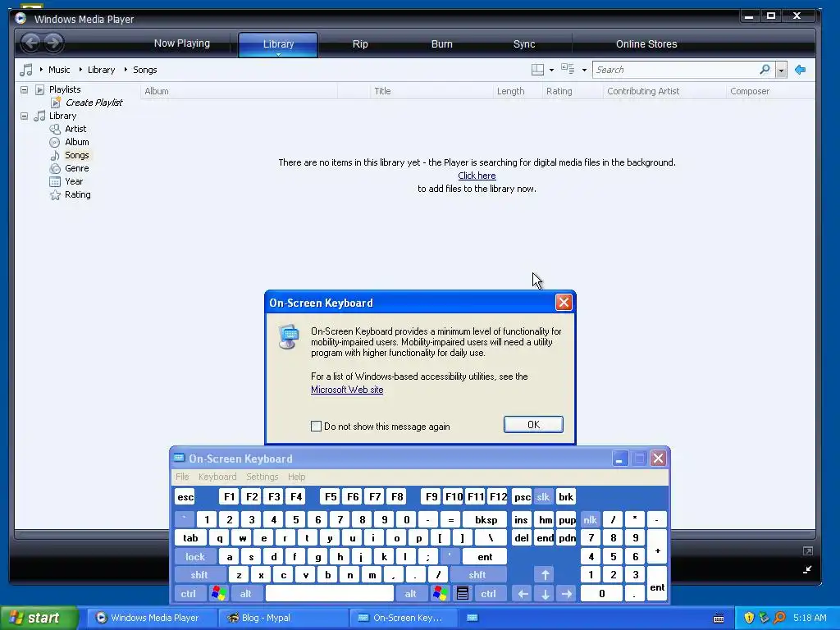840x630 pixels.
Task: Expand arrow before Songs in breadcrumb
Action: (x=126, y=70)
